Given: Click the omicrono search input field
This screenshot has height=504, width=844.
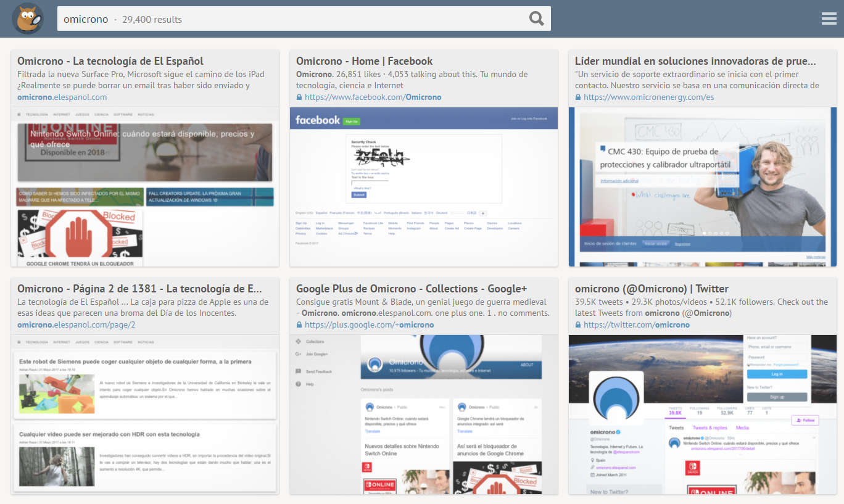Looking at the screenshot, I should coord(304,19).
